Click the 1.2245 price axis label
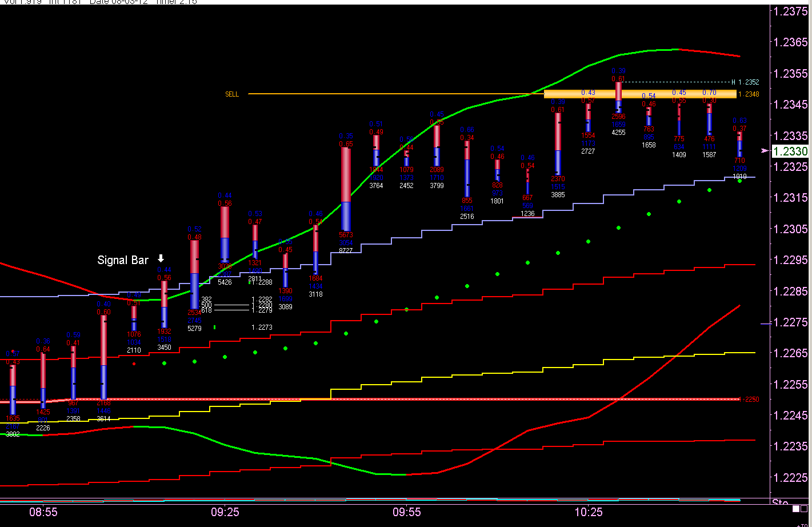The height and width of the screenshot is (527, 812). tap(790, 416)
